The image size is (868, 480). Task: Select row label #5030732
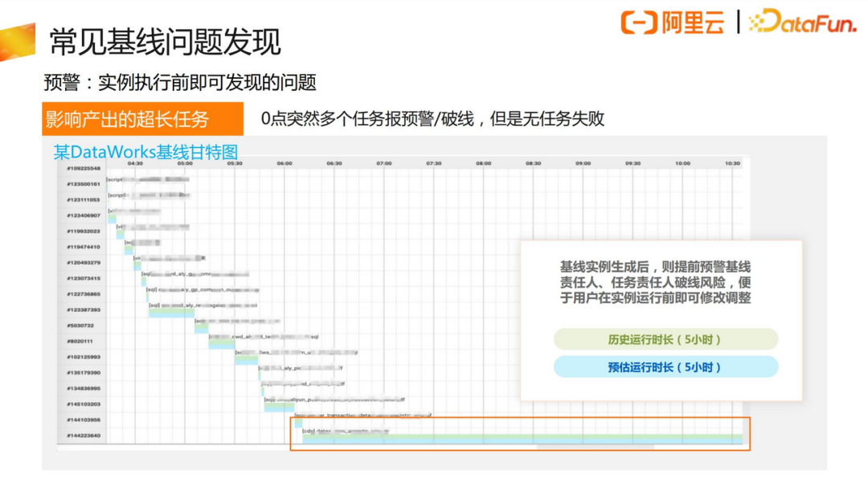pyautogui.click(x=83, y=326)
